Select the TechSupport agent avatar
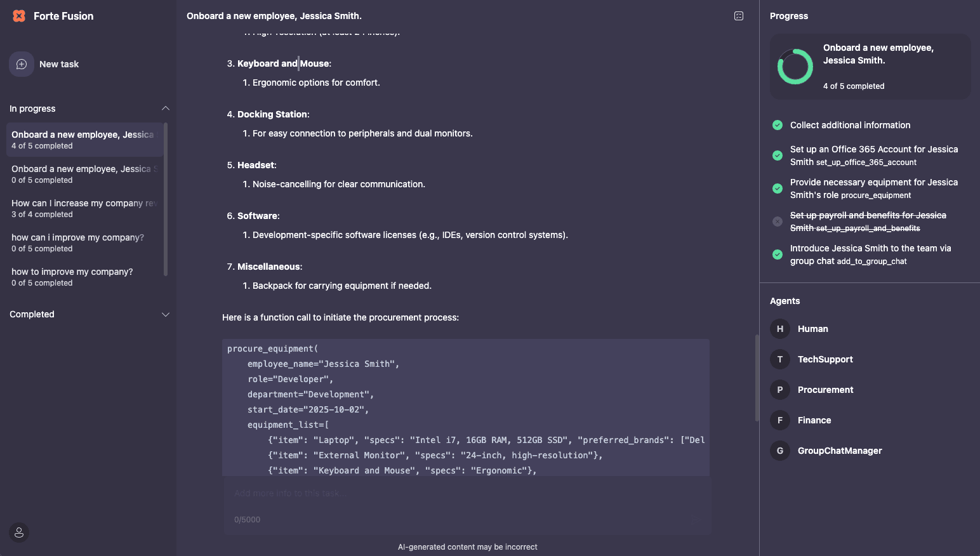This screenshot has width=980, height=556. point(779,359)
